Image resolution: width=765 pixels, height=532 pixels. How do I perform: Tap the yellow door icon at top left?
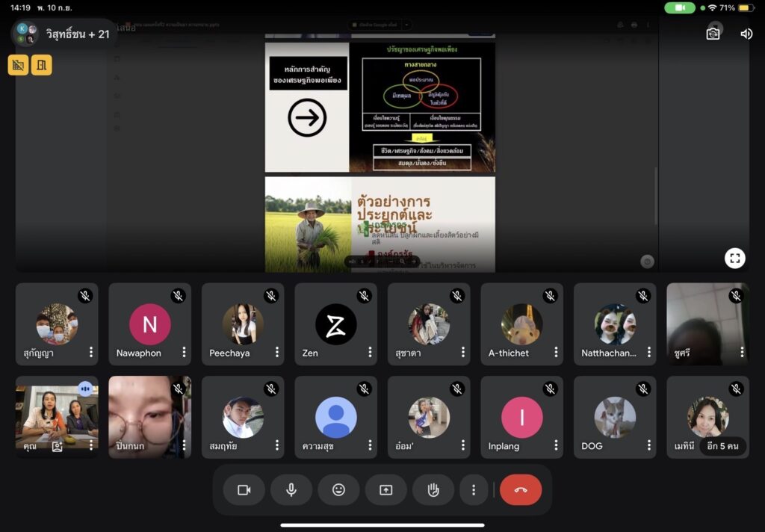point(42,65)
